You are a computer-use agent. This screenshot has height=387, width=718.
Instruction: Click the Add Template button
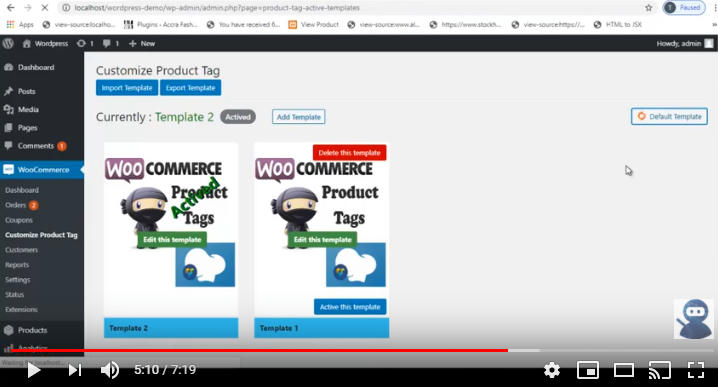[299, 117]
